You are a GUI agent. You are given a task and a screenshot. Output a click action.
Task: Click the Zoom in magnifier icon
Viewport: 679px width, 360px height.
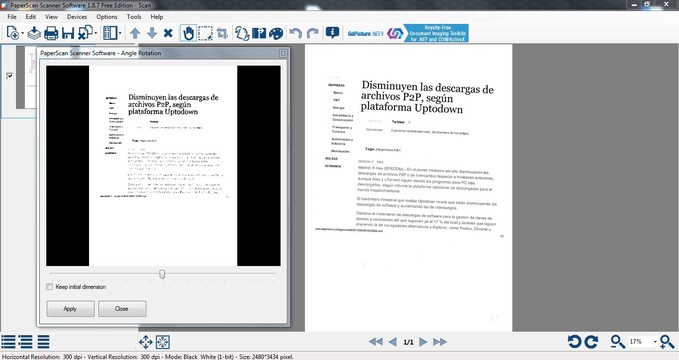667,342
